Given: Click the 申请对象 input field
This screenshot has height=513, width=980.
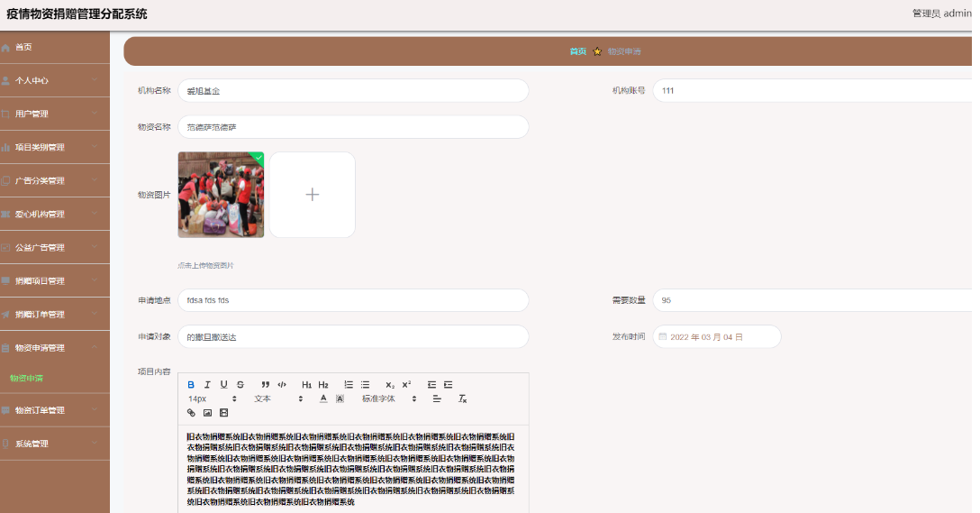Looking at the screenshot, I should [x=353, y=336].
